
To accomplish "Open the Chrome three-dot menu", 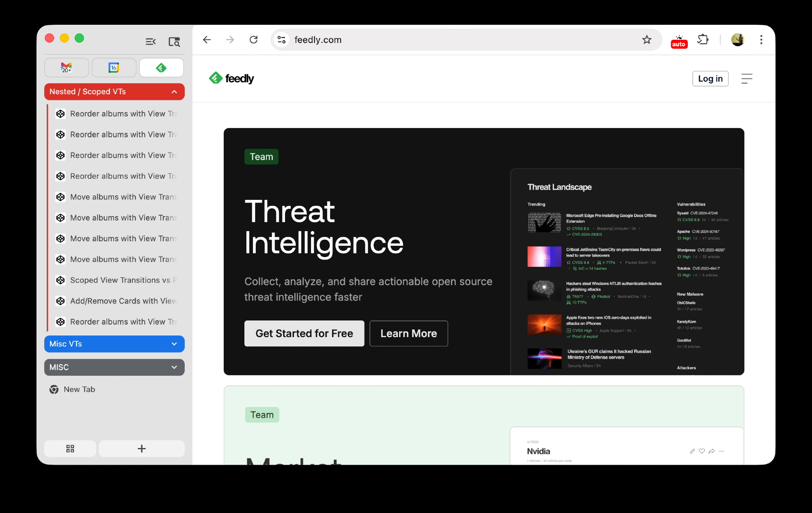I will 761,40.
